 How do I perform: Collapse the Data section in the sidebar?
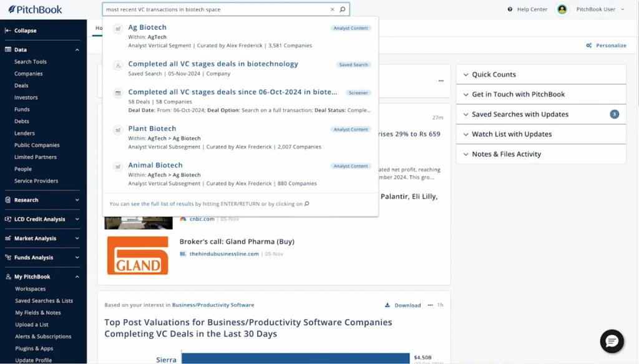[x=77, y=49]
